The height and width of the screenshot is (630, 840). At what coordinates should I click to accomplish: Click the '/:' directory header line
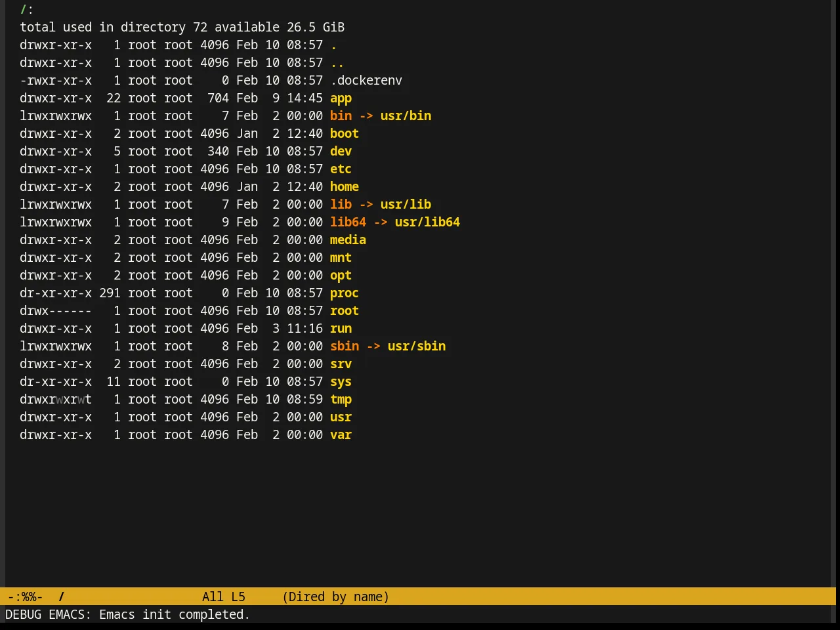(x=26, y=10)
